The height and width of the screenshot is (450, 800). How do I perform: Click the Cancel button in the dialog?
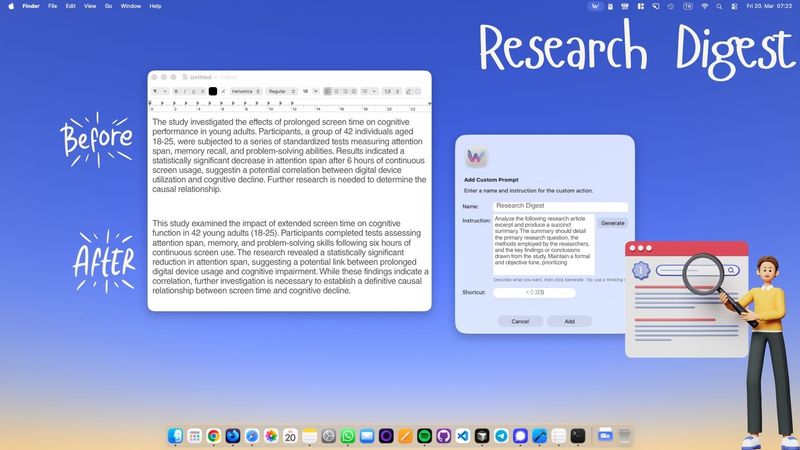click(x=520, y=321)
